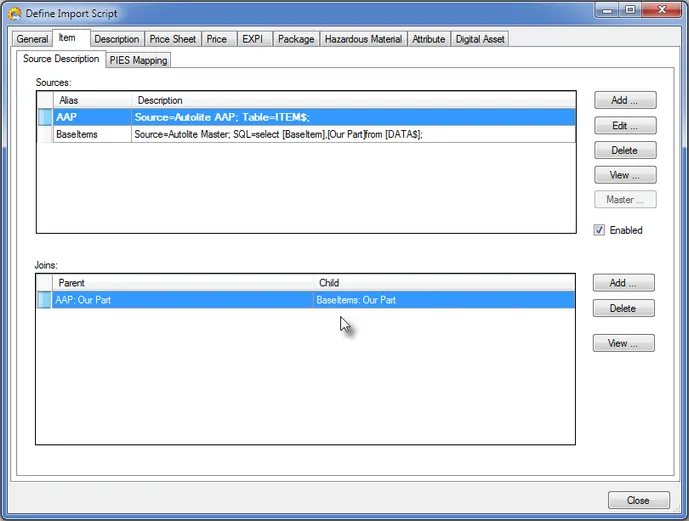Switch to the Description tab
The width and height of the screenshot is (689, 521).
(x=117, y=39)
